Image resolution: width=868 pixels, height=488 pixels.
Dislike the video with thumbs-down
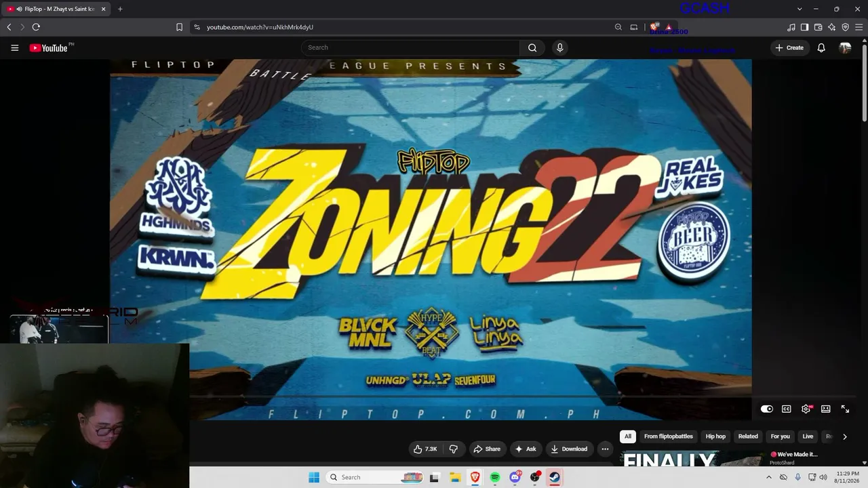click(453, 449)
